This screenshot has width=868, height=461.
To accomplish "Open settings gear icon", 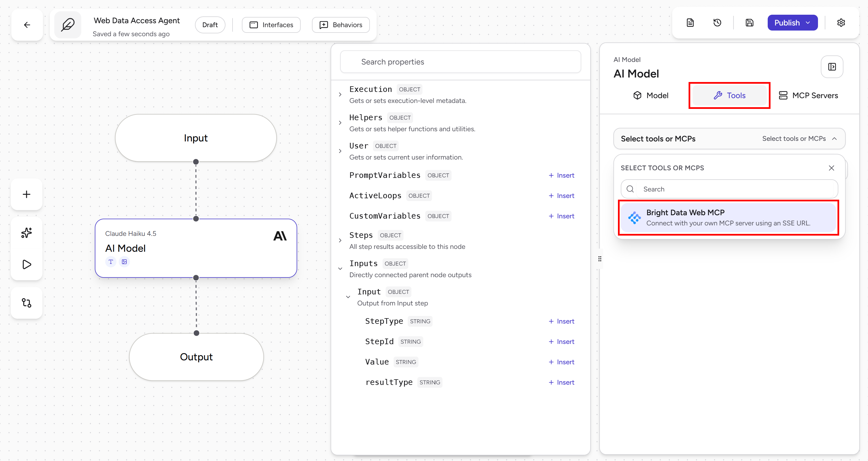I will point(841,23).
